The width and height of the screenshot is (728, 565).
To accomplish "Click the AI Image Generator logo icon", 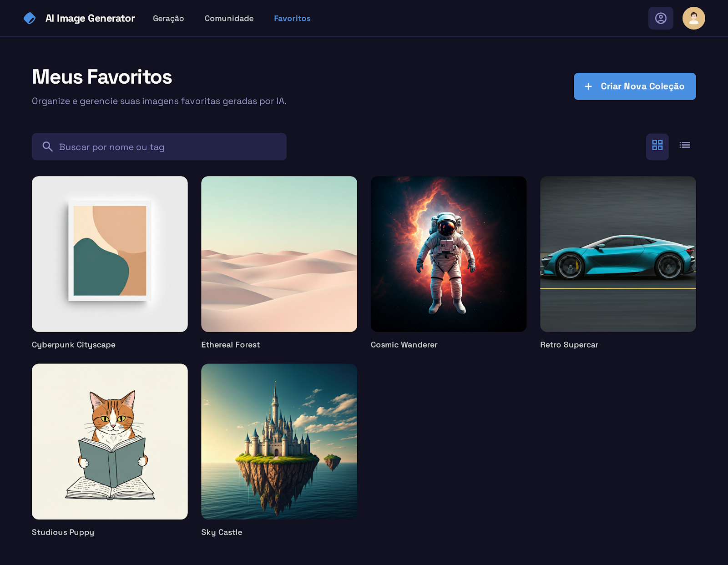I will [x=30, y=18].
